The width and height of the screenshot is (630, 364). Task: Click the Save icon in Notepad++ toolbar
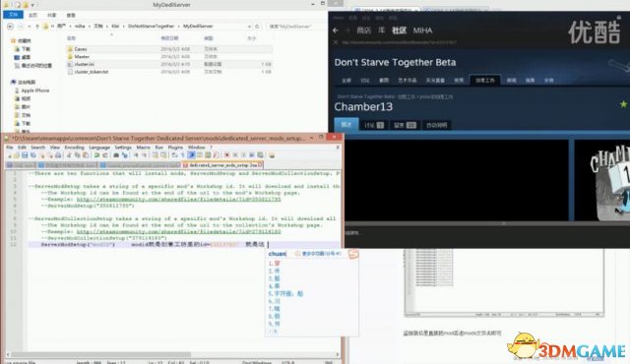[x=25, y=155]
